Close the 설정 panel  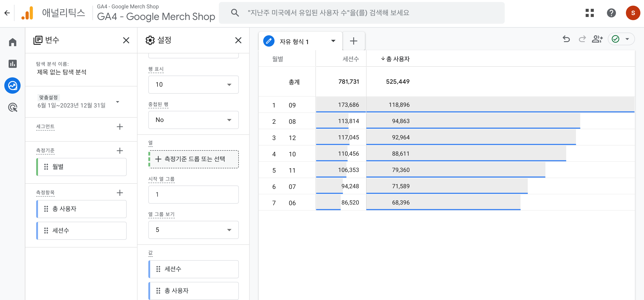tap(238, 40)
